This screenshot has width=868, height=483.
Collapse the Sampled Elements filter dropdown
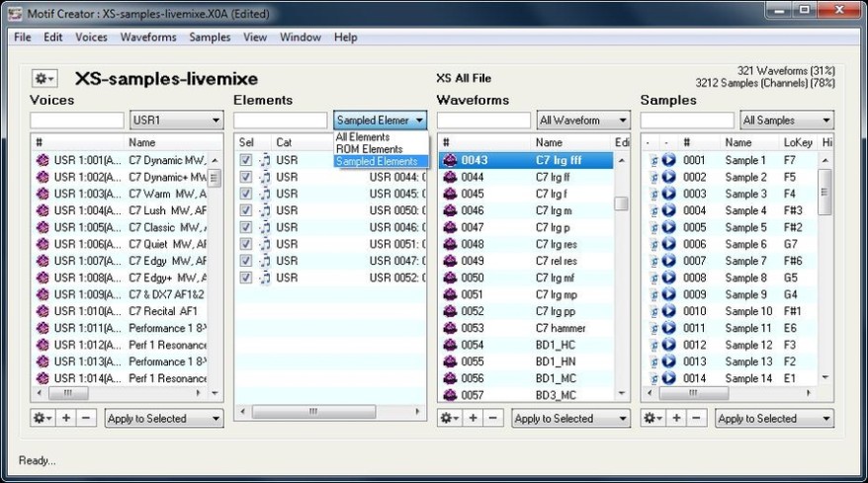tap(380, 121)
